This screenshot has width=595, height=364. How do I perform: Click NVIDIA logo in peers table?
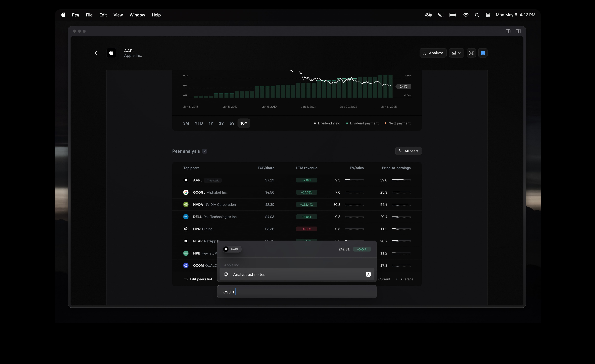(x=186, y=205)
